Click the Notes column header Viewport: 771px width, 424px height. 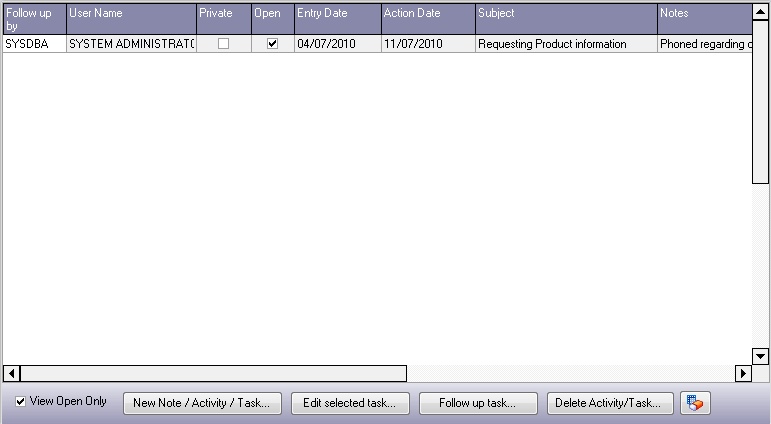tap(704, 19)
